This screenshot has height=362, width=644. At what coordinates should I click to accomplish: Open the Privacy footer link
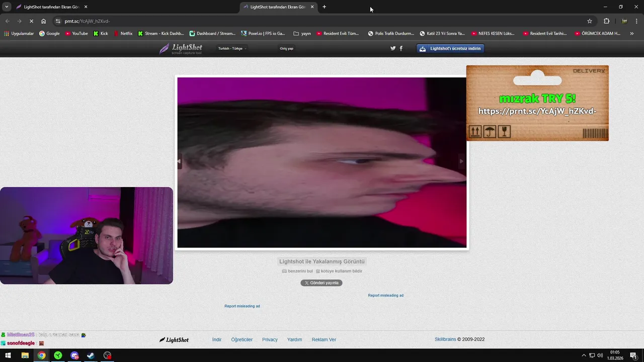pyautogui.click(x=270, y=339)
